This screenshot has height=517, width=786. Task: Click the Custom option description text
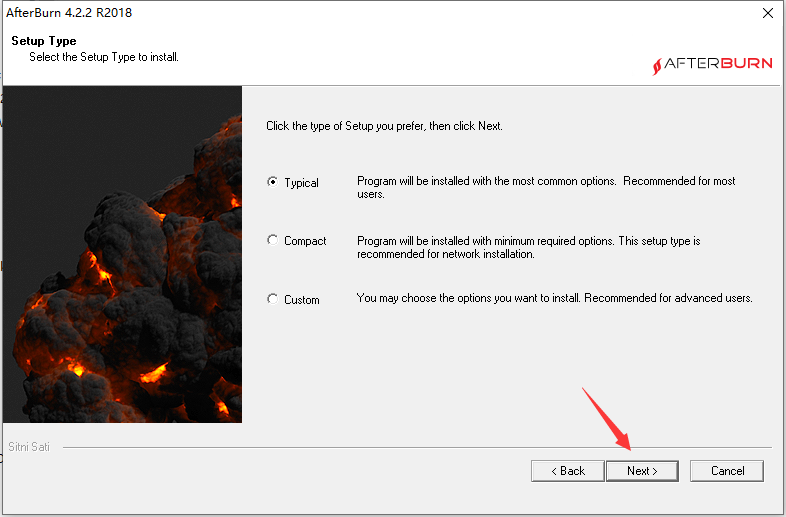click(x=554, y=298)
